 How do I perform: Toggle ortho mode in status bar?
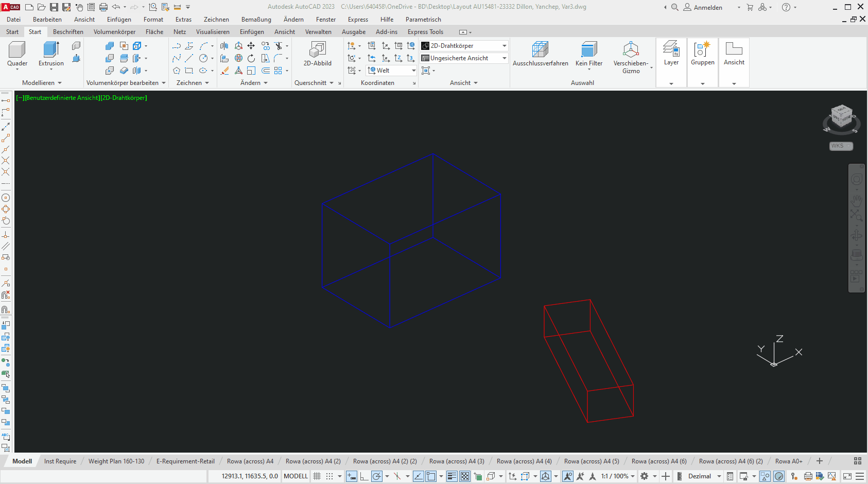tap(364, 476)
